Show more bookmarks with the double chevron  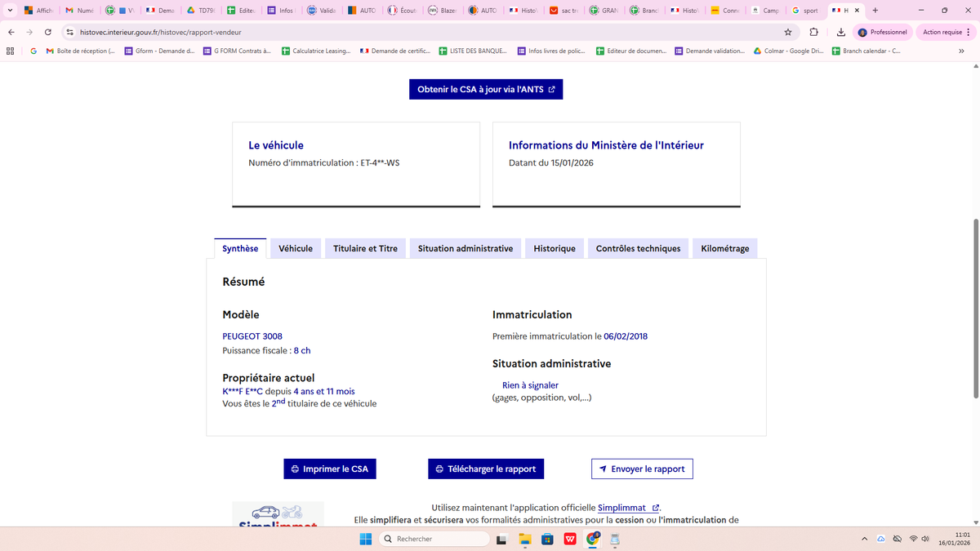pos(961,51)
